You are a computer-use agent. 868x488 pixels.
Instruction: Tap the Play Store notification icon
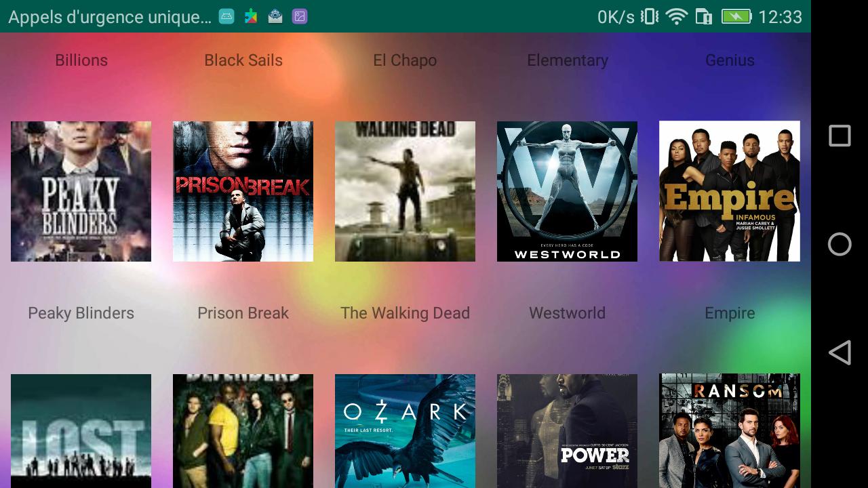251,17
